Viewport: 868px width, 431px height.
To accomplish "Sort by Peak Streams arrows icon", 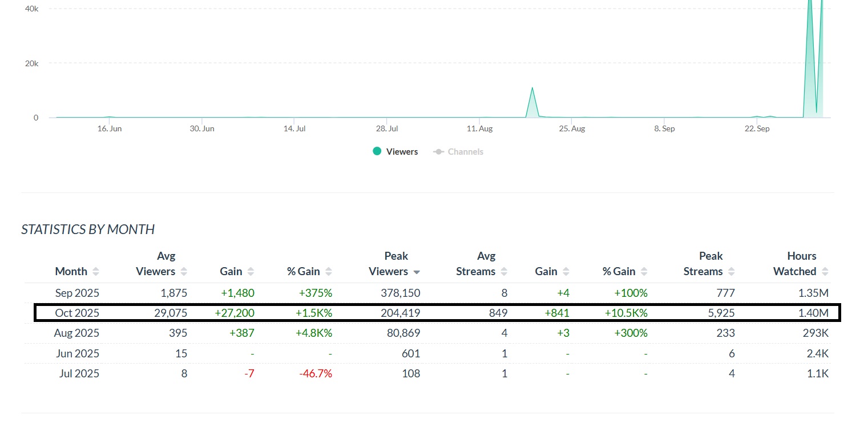I will 731,272.
